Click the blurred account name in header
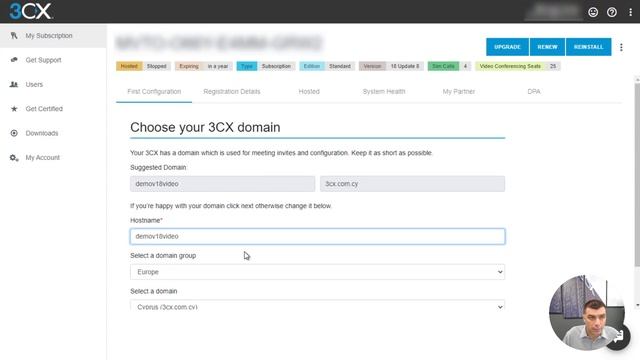This screenshot has height=360, width=640. [553, 11]
